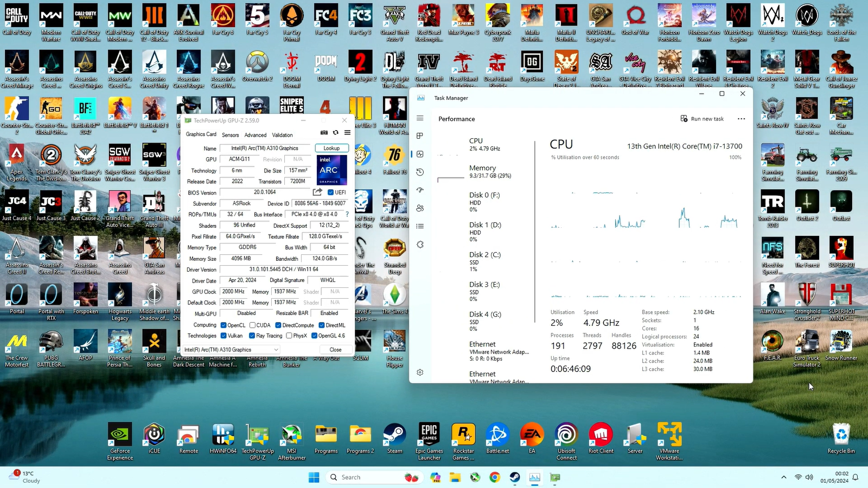Click the Lookup button
The width and height of the screenshot is (868, 488).
point(331,148)
